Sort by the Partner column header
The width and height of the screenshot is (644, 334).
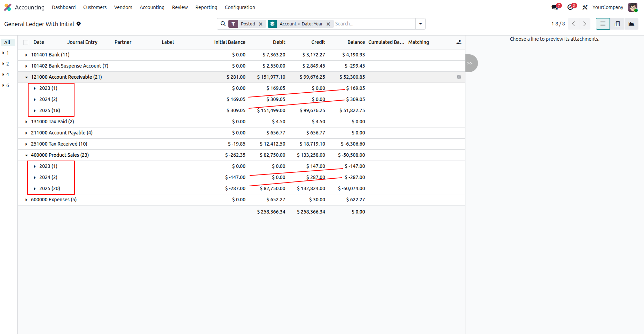[x=123, y=42]
